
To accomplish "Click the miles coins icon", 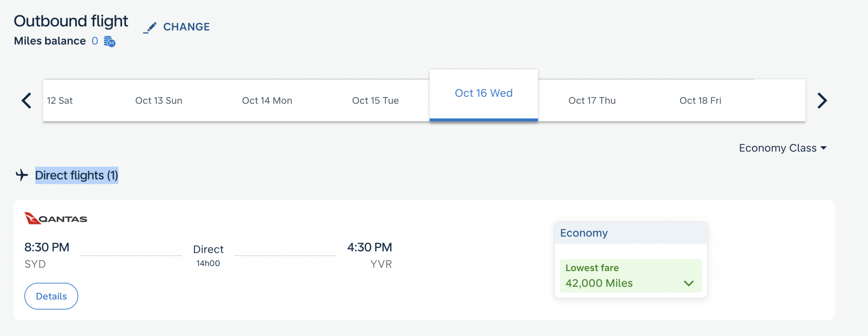I will pyautogui.click(x=110, y=41).
